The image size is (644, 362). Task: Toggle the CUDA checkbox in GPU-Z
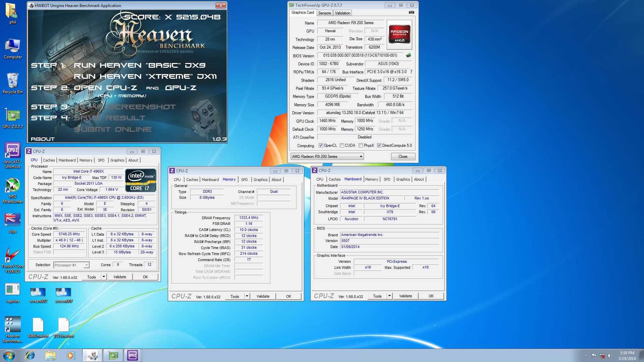(x=342, y=145)
